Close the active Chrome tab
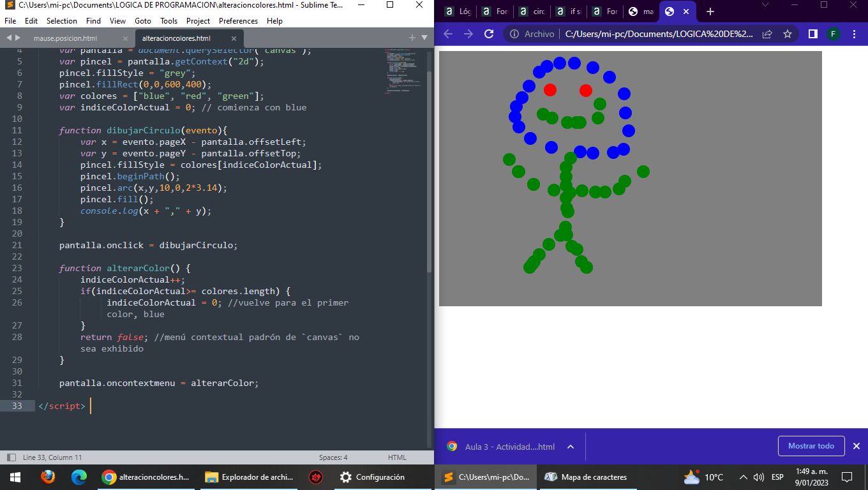 tap(687, 11)
